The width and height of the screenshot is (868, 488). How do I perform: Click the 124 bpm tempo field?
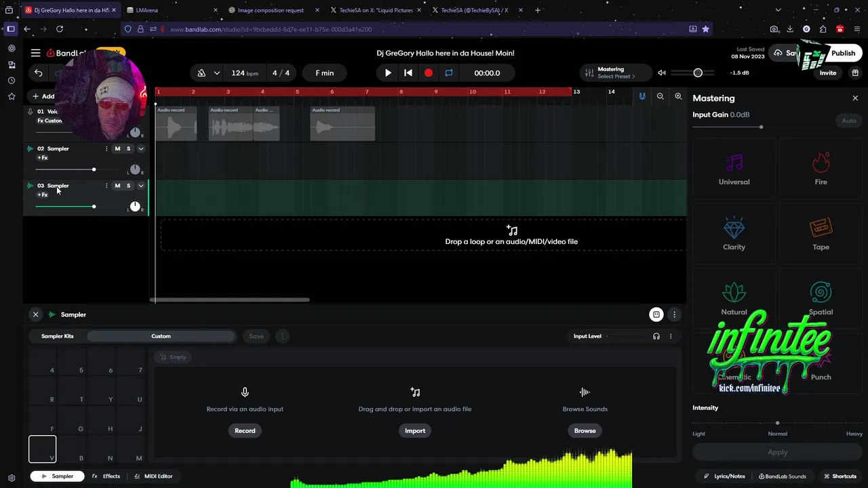pyautogui.click(x=245, y=73)
